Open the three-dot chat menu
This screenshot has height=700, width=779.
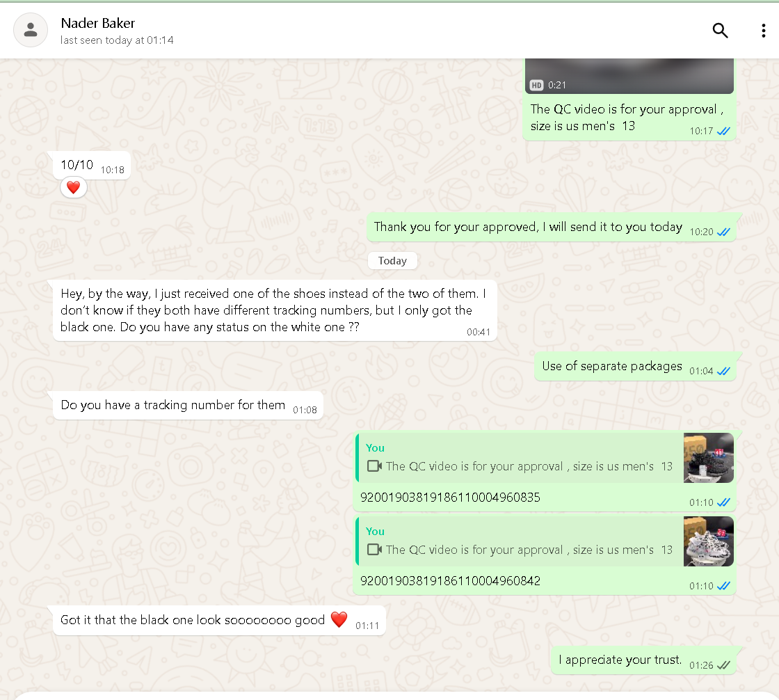763,31
